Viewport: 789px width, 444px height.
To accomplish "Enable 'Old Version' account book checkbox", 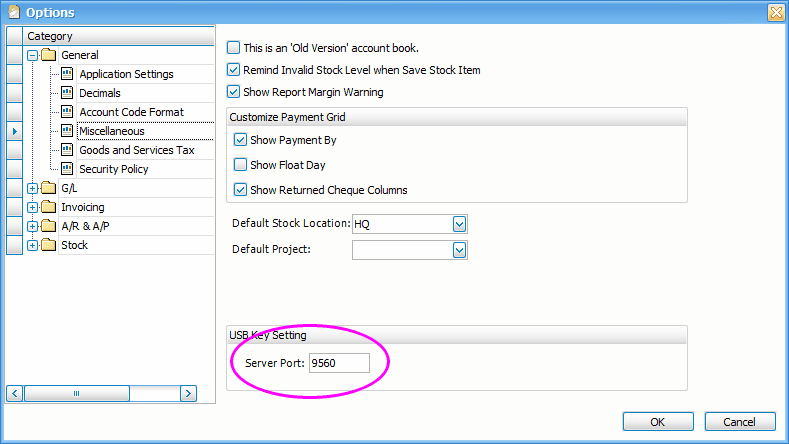I will coord(234,48).
